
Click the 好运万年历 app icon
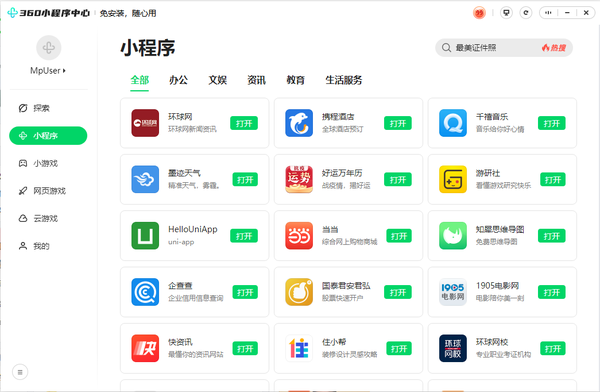click(x=299, y=179)
